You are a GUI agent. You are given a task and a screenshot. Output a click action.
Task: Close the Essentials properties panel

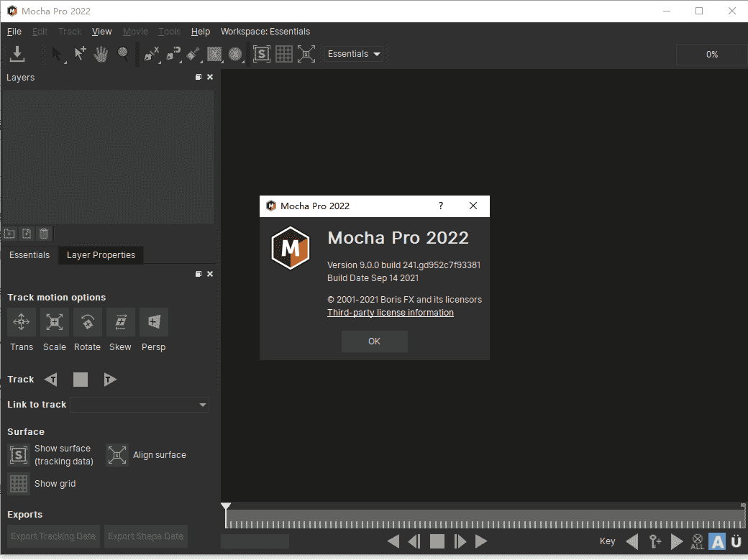point(210,274)
